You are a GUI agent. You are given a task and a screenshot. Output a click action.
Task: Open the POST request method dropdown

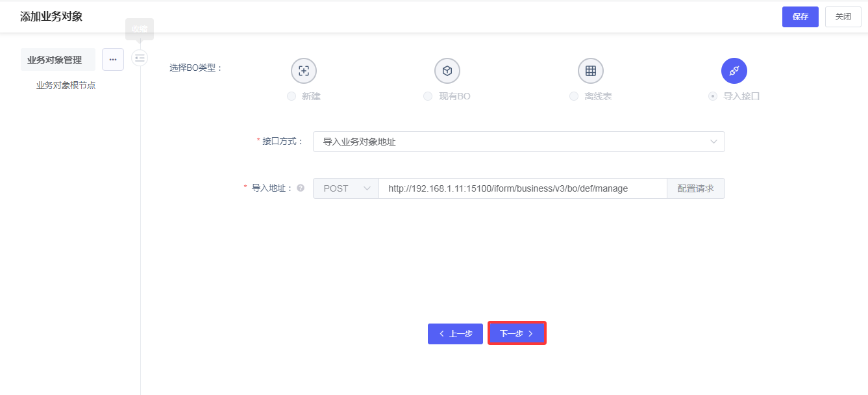point(345,188)
